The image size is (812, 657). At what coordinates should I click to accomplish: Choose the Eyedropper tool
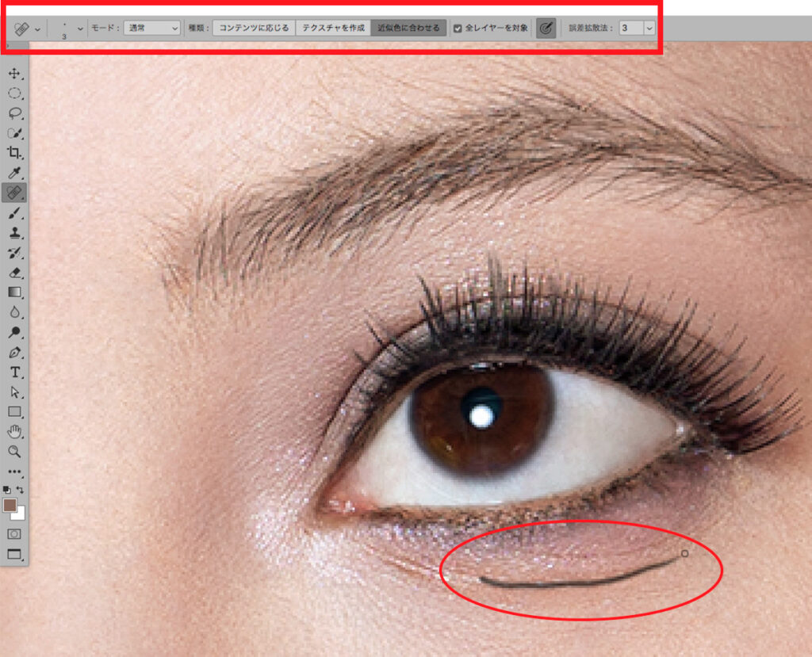pyautogui.click(x=14, y=172)
